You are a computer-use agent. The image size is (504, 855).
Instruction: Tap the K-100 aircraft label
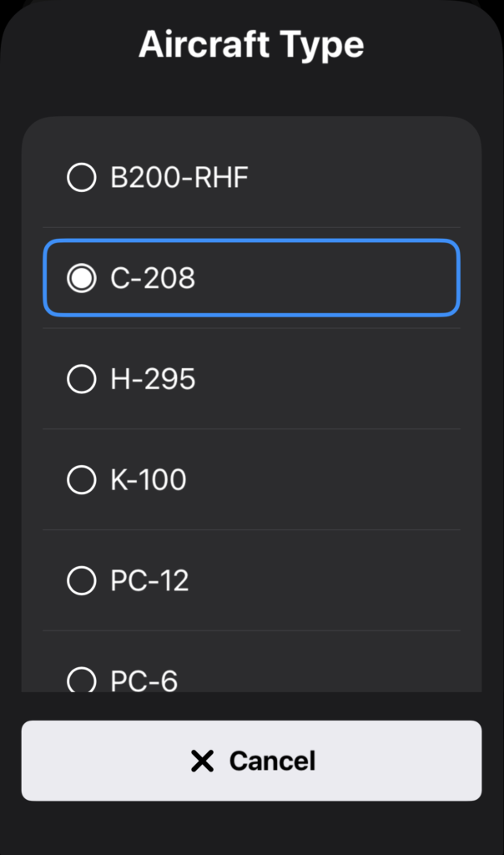click(x=149, y=480)
